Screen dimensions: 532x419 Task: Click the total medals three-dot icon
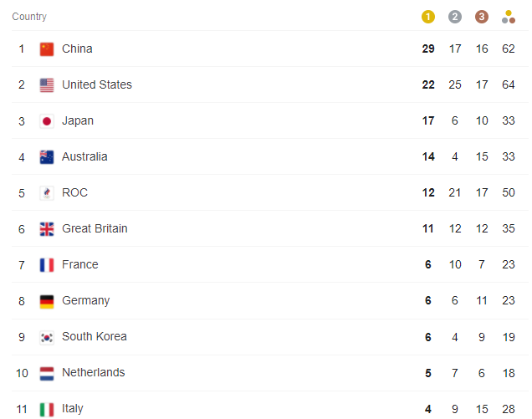pyautogui.click(x=509, y=17)
